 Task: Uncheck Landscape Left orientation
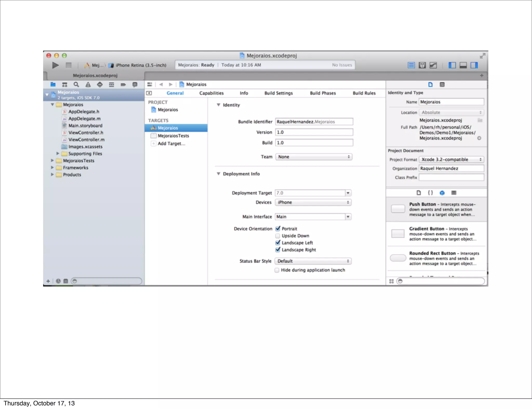click(x=278, y=243)
